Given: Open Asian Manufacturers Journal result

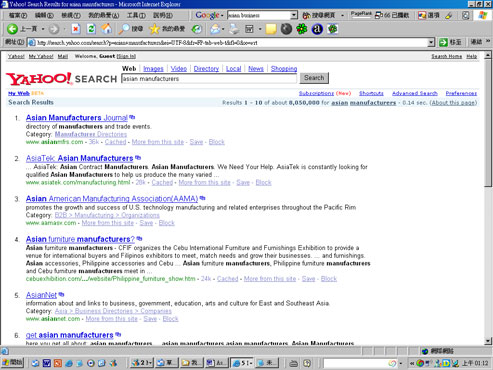Looking at the screenshot, I should coord(77,118).
